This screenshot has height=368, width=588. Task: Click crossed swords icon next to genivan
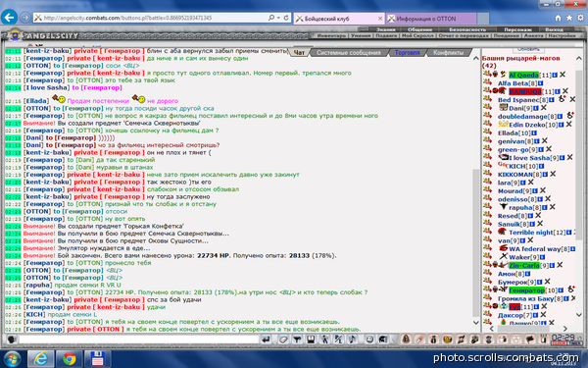point(545,140)
